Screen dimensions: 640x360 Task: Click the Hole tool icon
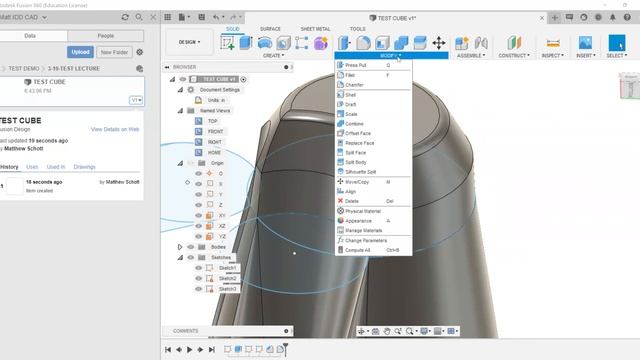(283, 43)
